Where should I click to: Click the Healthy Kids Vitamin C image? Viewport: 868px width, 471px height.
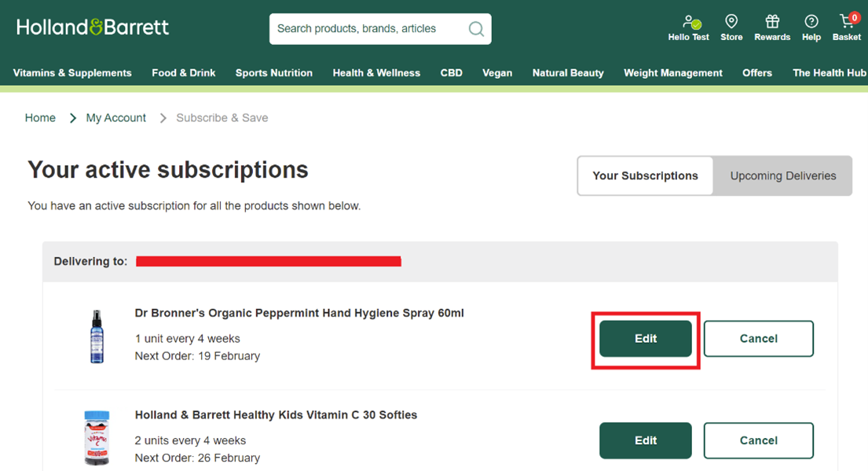tap(96, 438)
